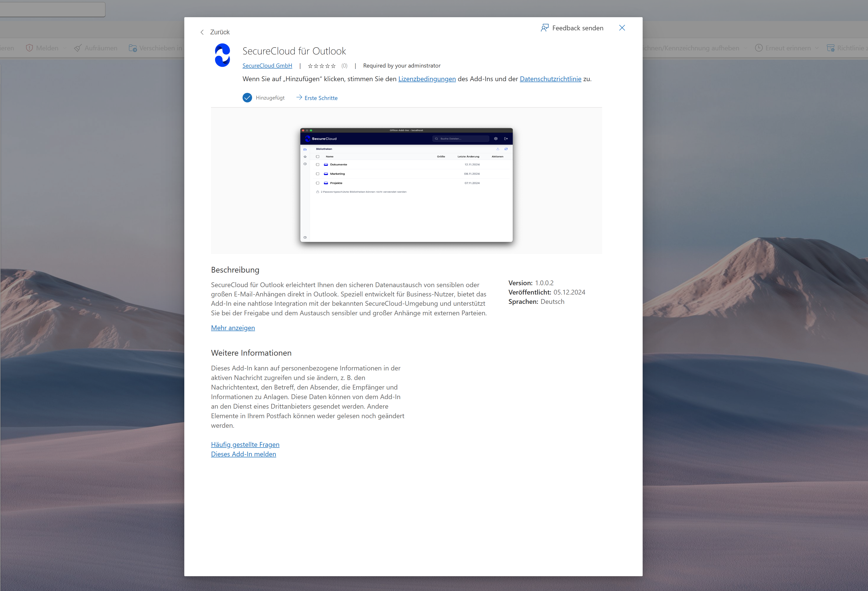Click the Verschieben in folder icon
This screenshot has width=868, height=591.
pyautogui.click(x=132, y=48)
